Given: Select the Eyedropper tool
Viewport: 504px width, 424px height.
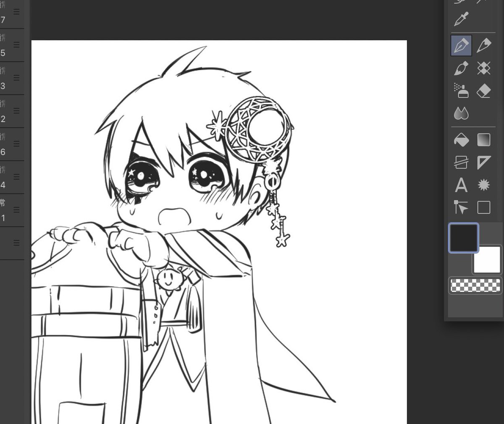Looking at the screenshot, I should tap(461, 20).
